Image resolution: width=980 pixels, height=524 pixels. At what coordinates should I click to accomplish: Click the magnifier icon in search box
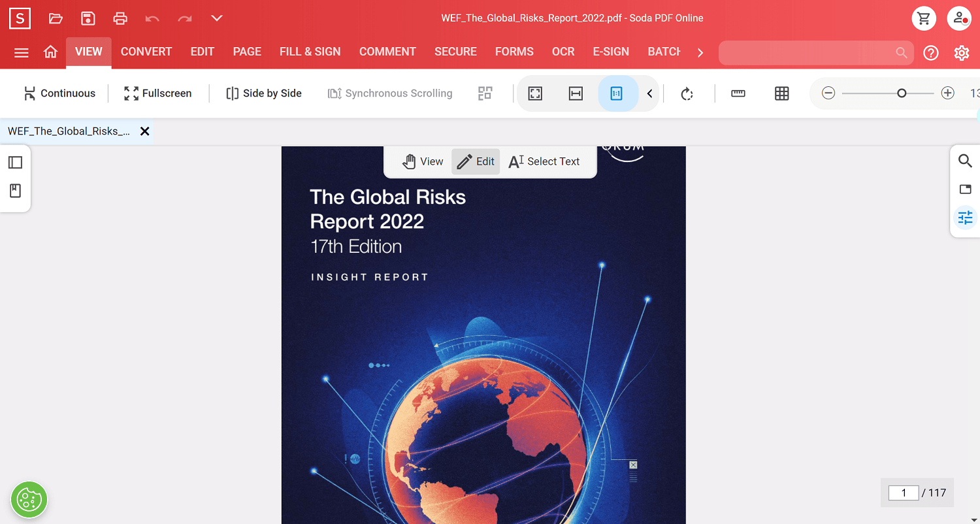click(x=902, y=52)
